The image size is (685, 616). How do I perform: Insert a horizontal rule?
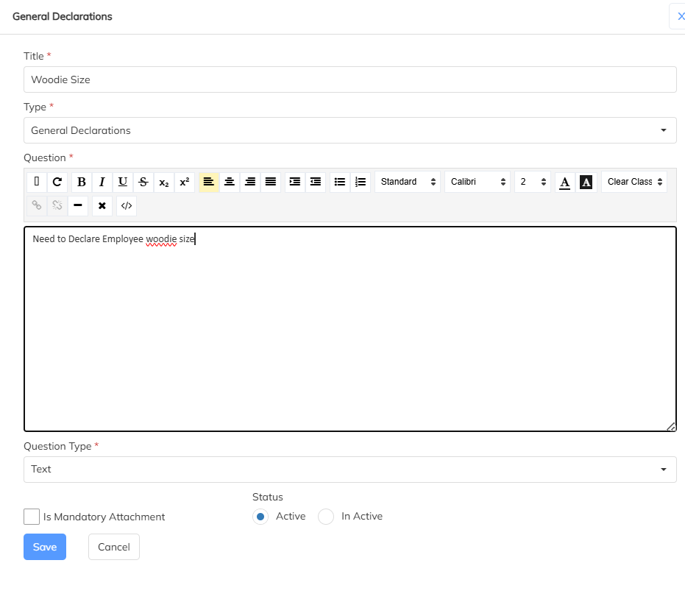tap(78, 206)
